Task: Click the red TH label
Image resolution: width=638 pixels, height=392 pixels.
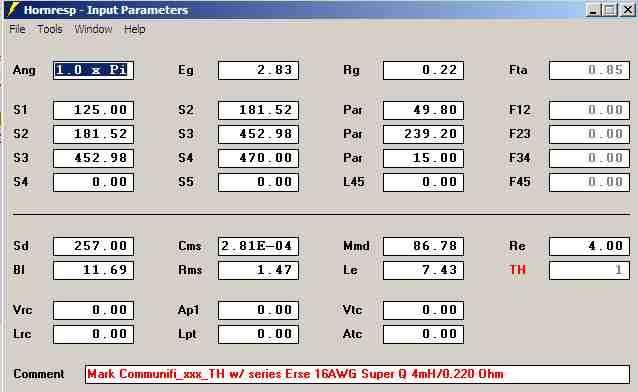Action: tap(518, 270)
